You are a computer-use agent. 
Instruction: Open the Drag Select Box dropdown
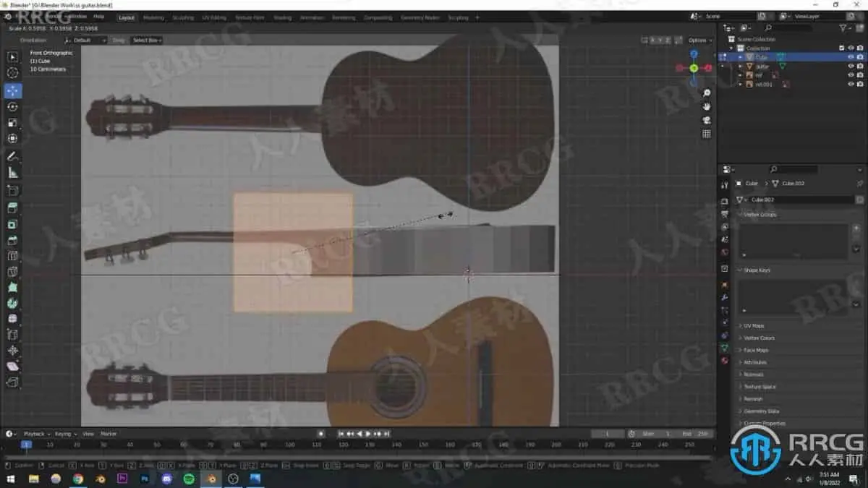pyautogui.click(x=147, y=40)
